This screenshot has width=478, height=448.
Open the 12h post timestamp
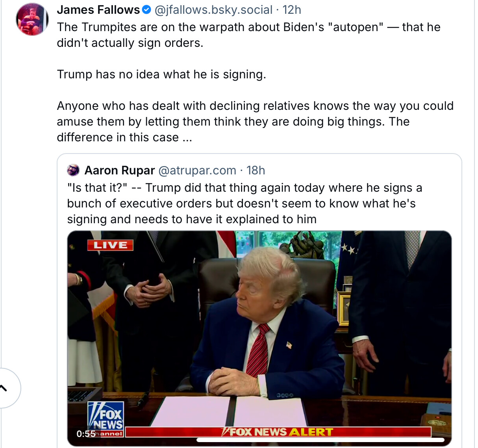(x=292, y=9)
